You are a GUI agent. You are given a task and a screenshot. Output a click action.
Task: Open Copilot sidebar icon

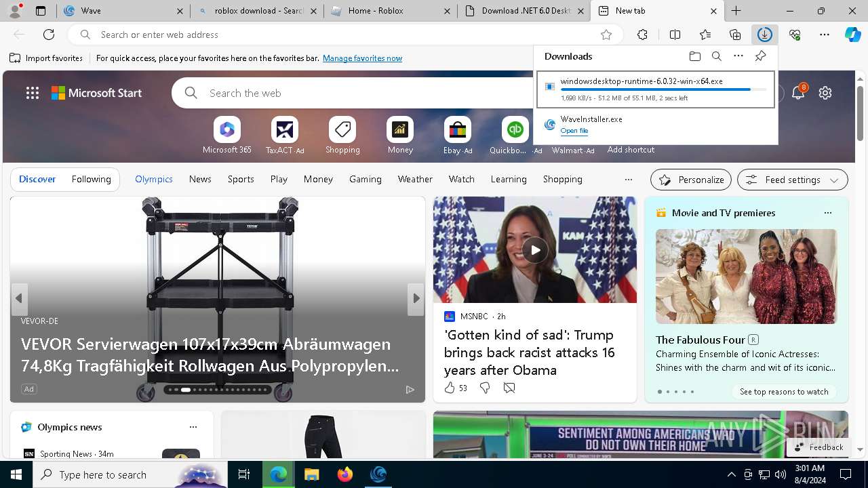(x=852, y=35)
